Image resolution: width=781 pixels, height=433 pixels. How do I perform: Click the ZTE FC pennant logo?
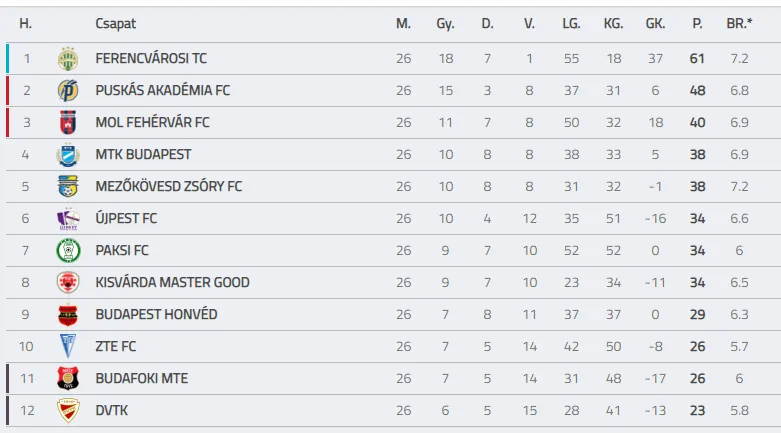[68, 347]
